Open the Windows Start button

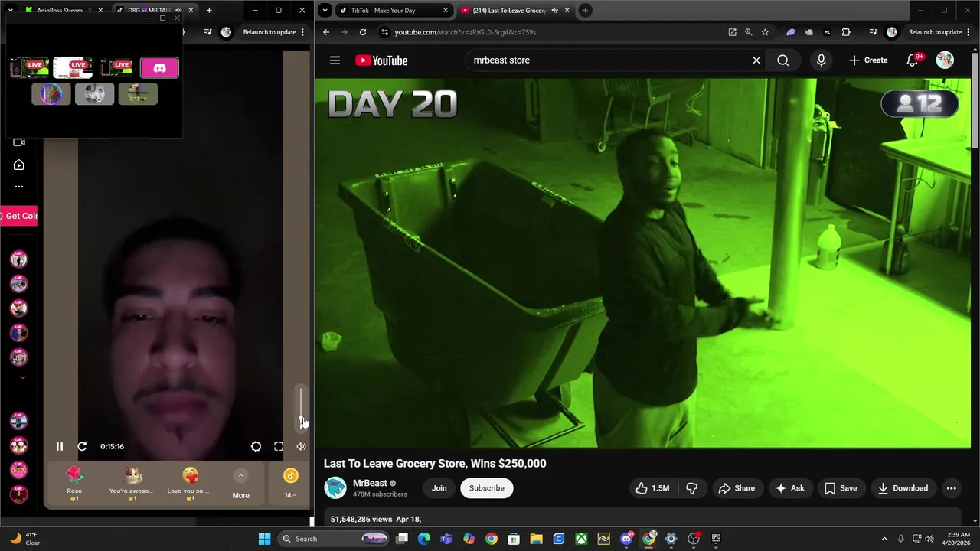(x=264, y=539)
